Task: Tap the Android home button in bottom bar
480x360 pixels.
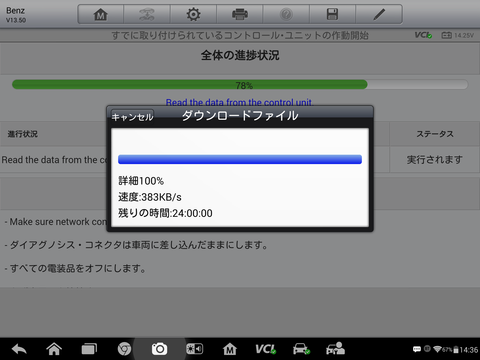Action: tap(54, 349)
